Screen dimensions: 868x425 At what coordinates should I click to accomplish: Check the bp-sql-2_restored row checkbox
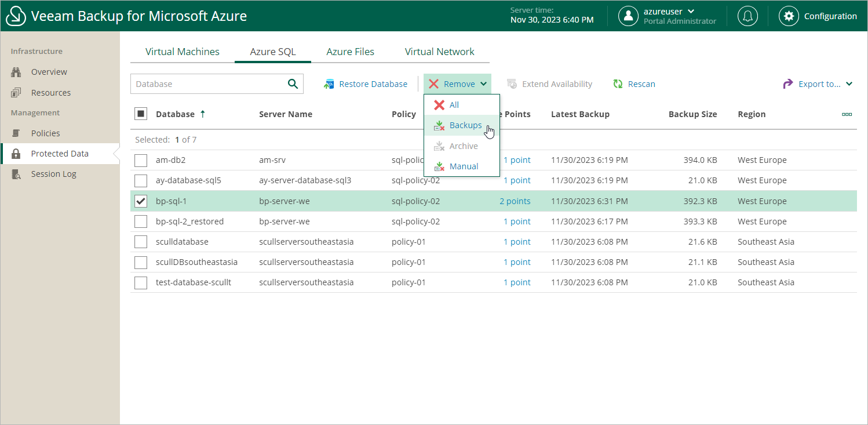(141, 221)
